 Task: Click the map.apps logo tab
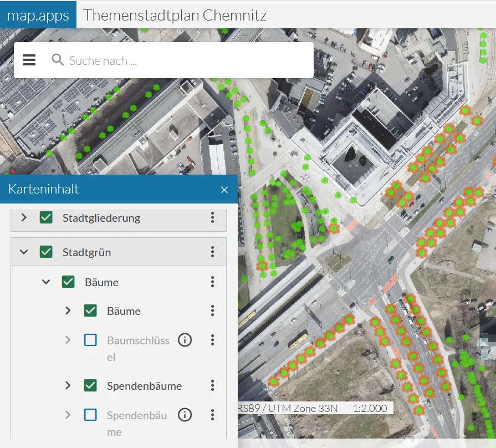click(x=38, y=15)
